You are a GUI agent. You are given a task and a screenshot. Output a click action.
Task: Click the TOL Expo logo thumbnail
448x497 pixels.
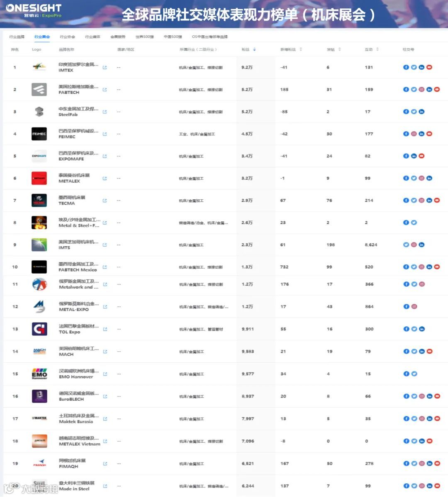(39, 329)
